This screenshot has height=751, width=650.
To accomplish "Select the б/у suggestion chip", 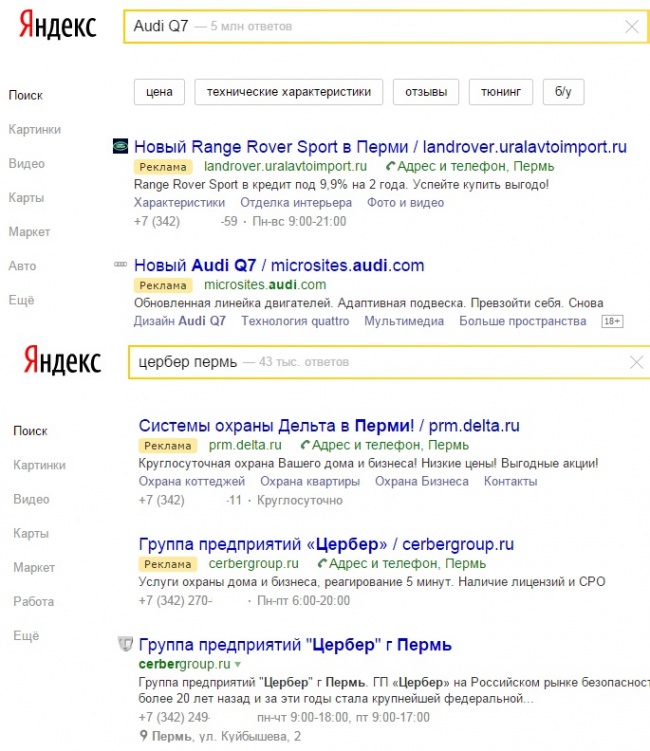I will pos(563,91).
